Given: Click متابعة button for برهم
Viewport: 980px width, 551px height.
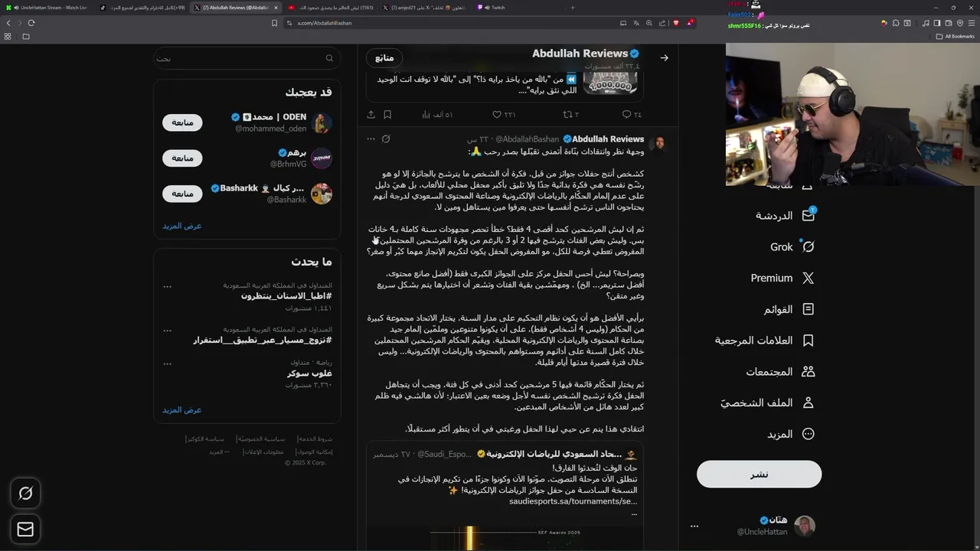Looking at the screenshot, I should [182, 158].
